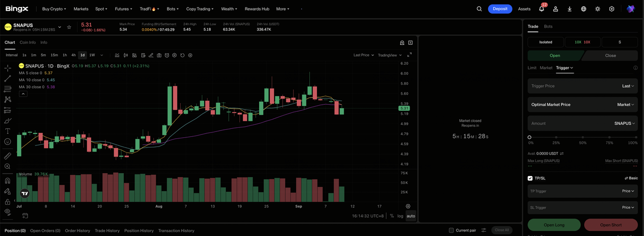This screenshot has width=644, height=236.
Task: Click the Deposit button
Action: 500,9
